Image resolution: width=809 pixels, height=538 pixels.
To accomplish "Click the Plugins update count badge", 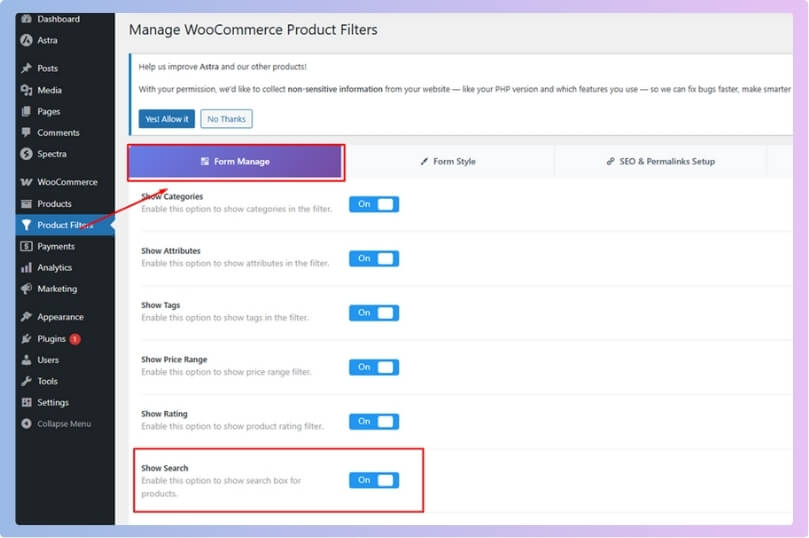I will (75, 339).
